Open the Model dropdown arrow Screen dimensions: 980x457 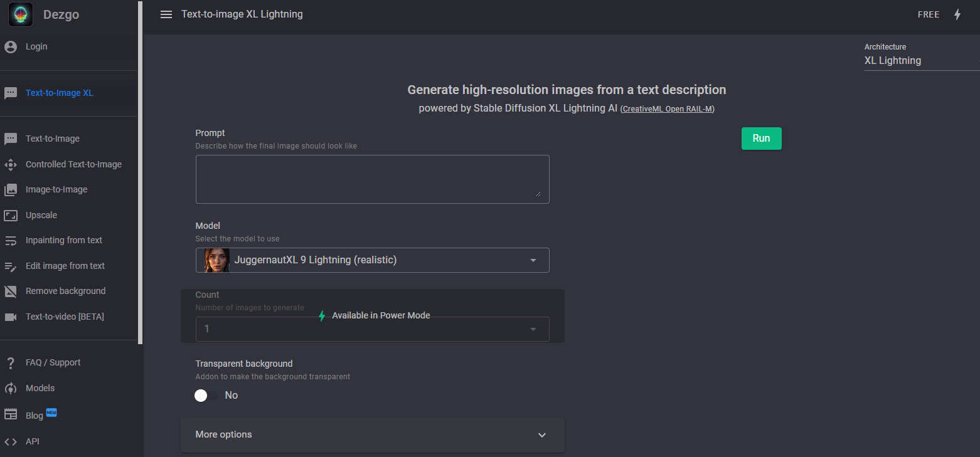[x=533, y=260]
